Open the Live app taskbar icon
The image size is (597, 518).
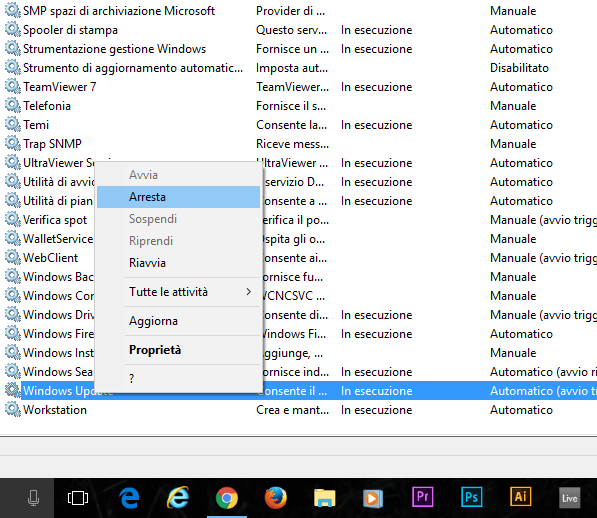pos(569,498)
